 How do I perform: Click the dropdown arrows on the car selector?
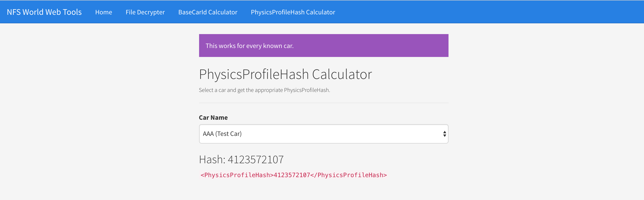click(x=444, y=134)
